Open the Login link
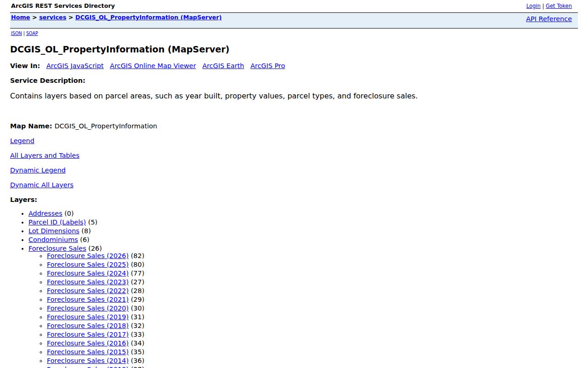This screenshot has height=368, width=588. tap(533, 6)
